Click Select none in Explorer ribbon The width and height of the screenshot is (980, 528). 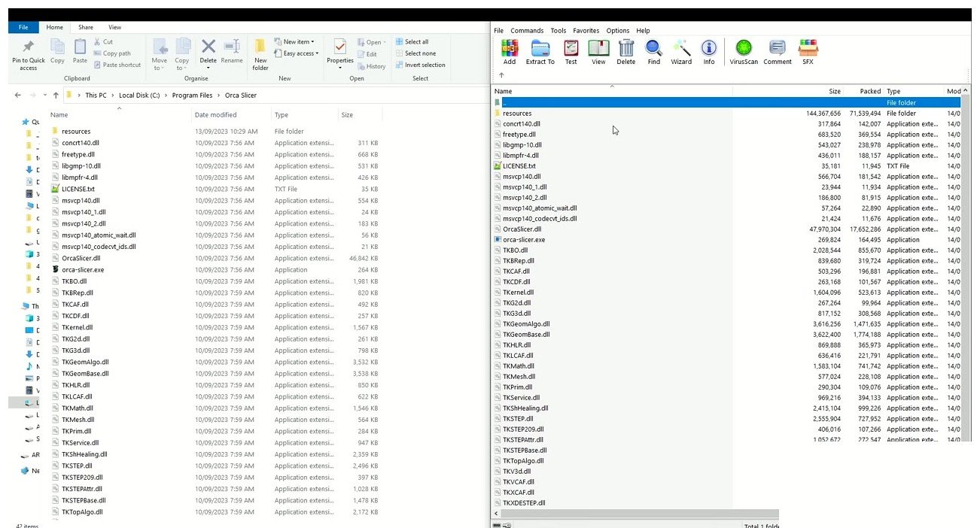click(415, 53)
